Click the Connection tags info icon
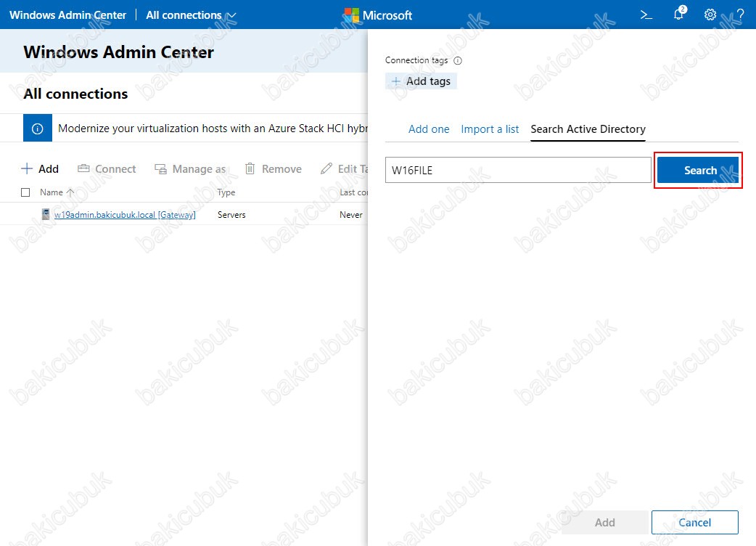This screenshot has width=756, height=546. click(458, 60)
